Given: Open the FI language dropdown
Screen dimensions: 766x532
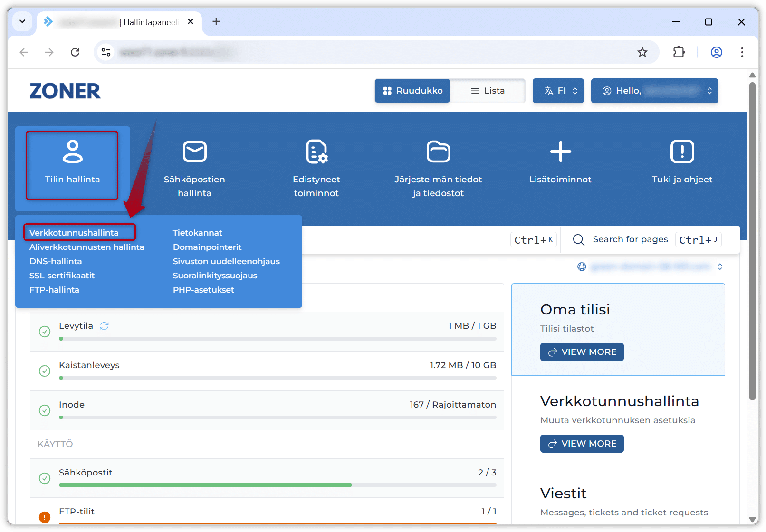Looking at the screenshot, I should tap(558, 91).
